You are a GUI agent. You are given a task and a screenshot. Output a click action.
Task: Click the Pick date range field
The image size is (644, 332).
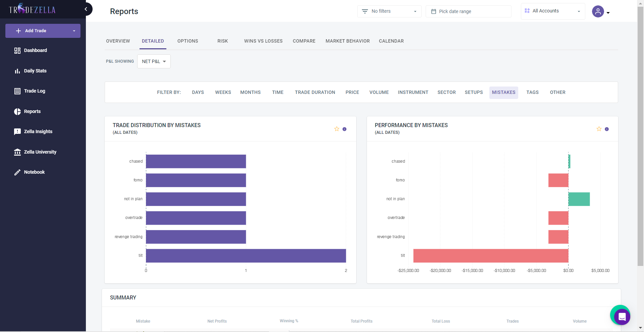click(x=468, y=11)
